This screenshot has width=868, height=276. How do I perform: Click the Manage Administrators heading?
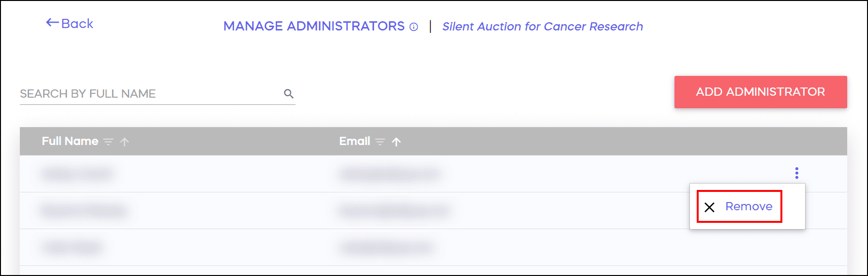tap(314, 26)
